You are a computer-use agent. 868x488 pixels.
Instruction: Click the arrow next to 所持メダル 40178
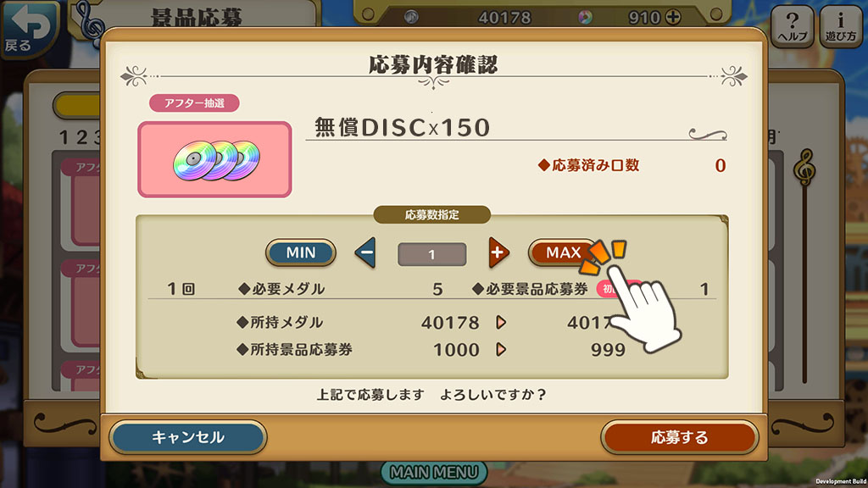pyautogui.click(x=501, y=322)
